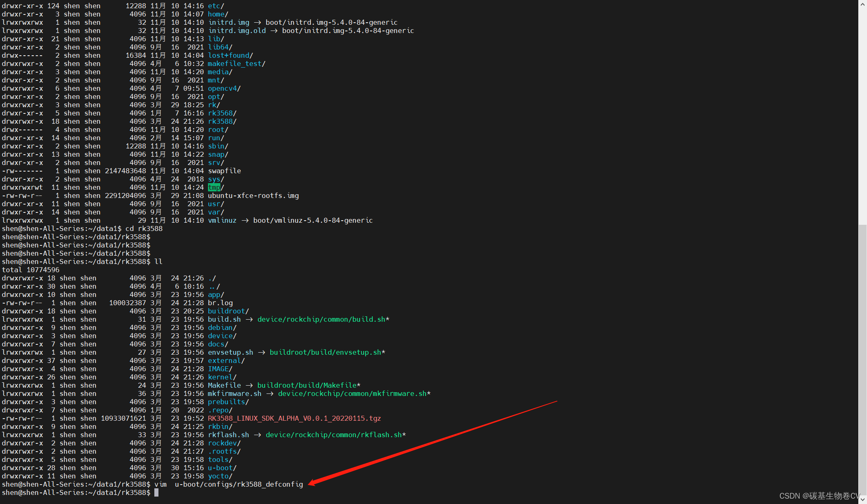Screen dimensions: 867x504
Task: Click the yocto/ directory entry
Action: coord(220,476)
